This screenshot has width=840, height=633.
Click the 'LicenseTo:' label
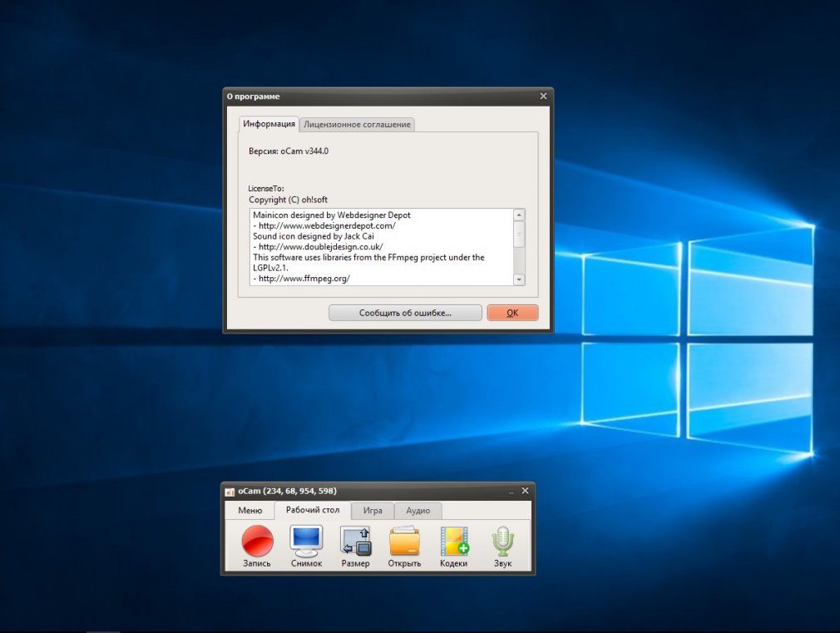[266, 189]
